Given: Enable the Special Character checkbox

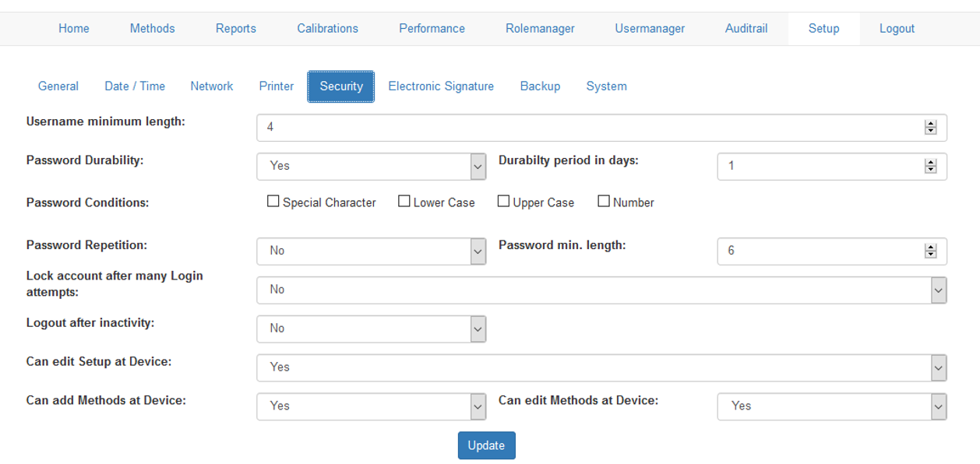Looking at the screenshot, I should coord(273,202).
